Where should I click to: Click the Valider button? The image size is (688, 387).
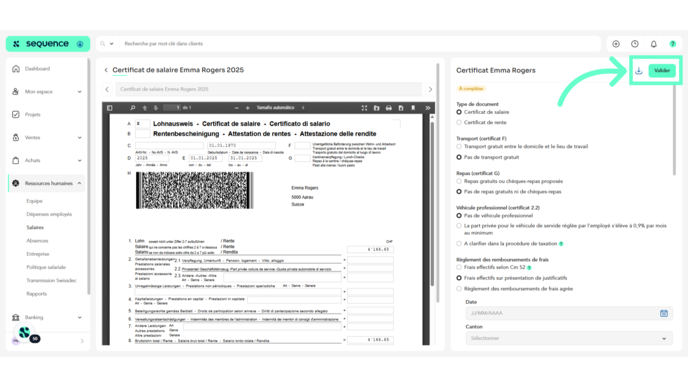click(662, 71)
